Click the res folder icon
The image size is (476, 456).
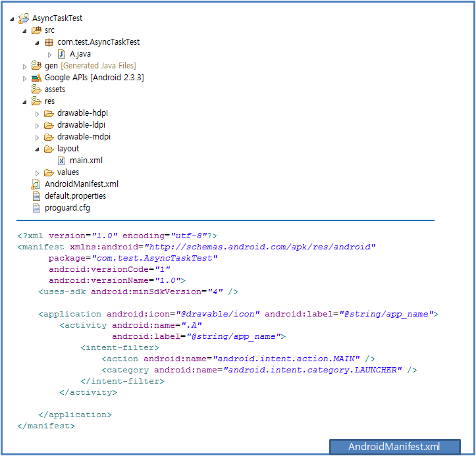pos(36,101)
